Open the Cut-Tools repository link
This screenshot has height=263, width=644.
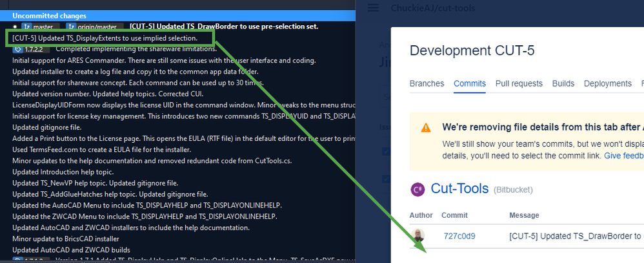coord(459,189)
